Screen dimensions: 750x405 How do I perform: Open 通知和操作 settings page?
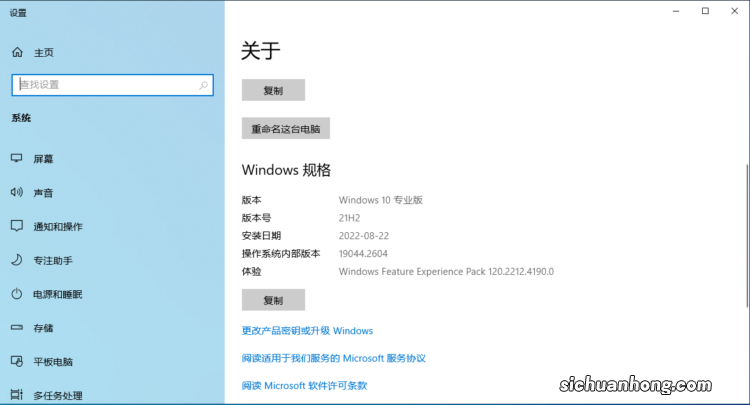pos(58,227)
